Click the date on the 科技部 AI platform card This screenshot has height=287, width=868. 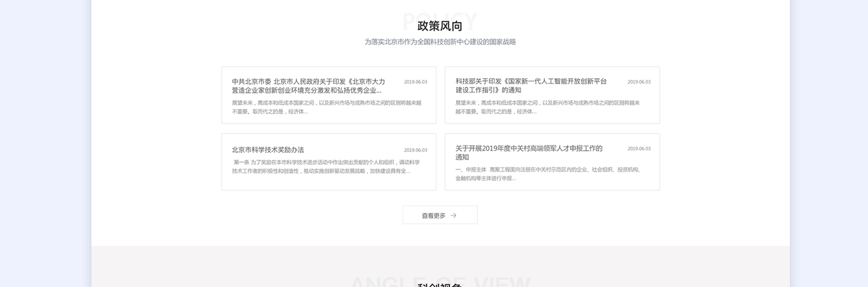(x=638, y=82)
